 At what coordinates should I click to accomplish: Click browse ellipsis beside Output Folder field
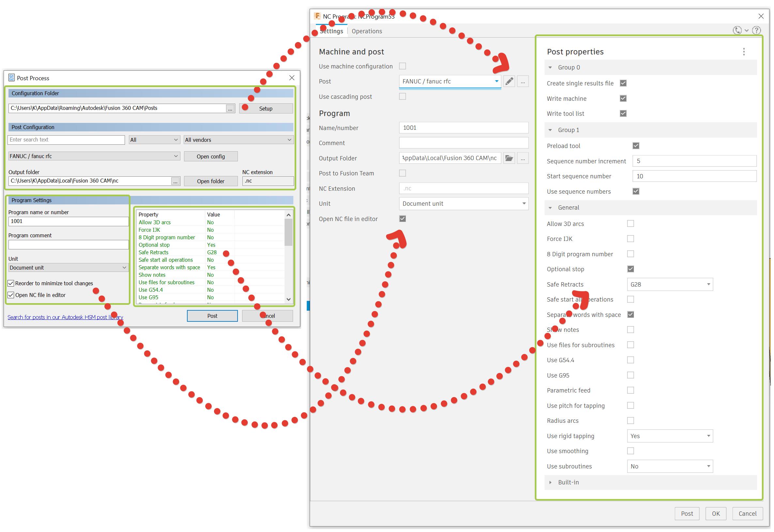click(x=522, y=158)
